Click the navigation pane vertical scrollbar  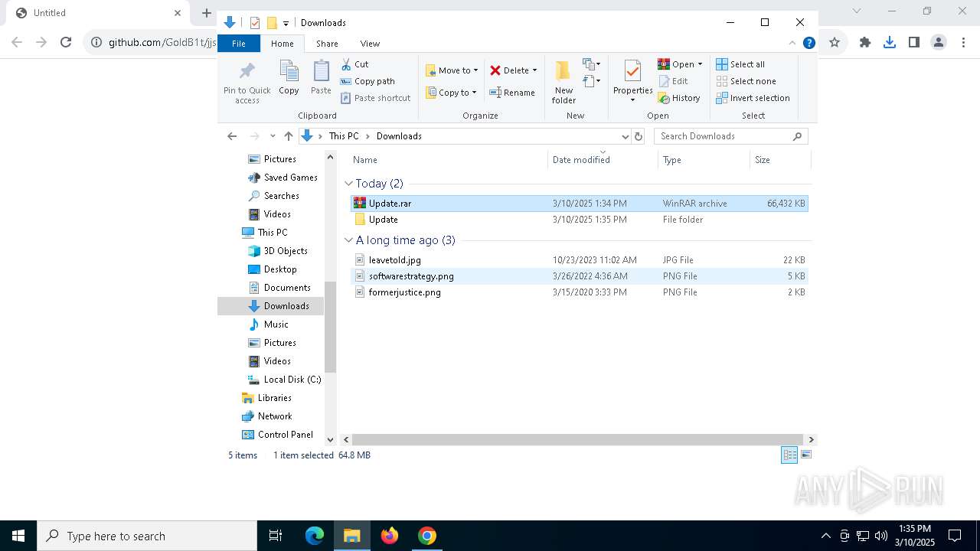click(x=331, y=327)
